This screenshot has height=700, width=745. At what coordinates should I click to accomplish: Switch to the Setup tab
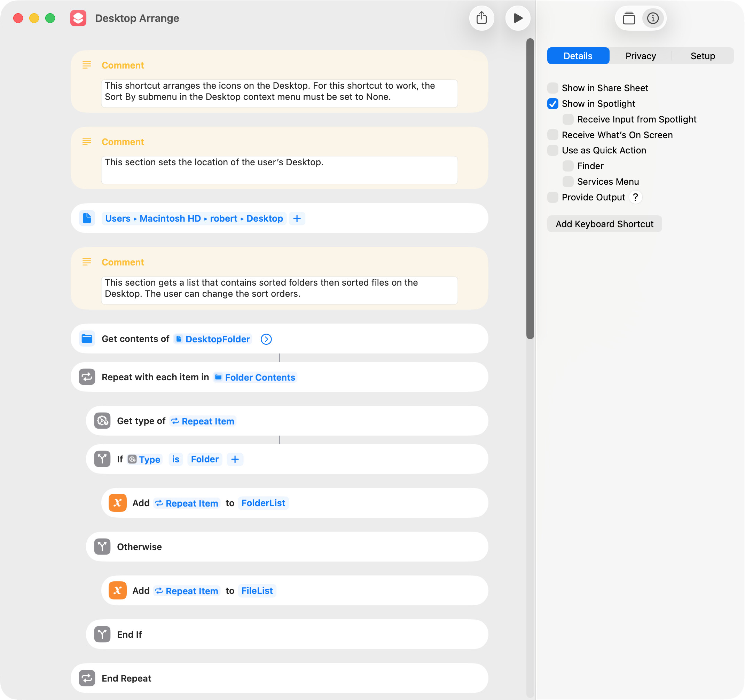coord(703,56)
